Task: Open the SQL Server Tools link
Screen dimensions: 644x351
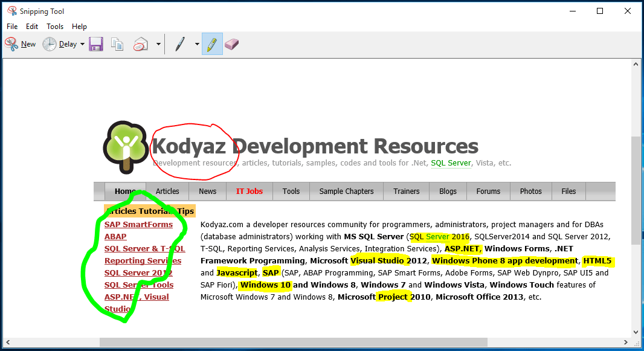Action: pyautogui.click(x=139, y=285)
